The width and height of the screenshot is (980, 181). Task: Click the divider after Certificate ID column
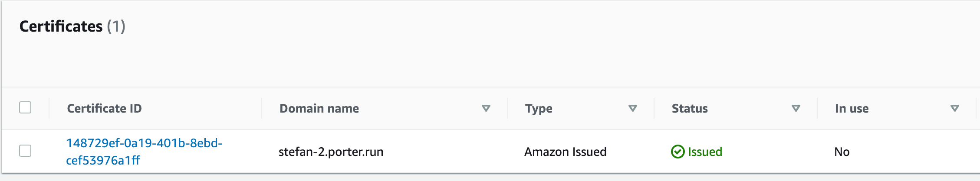point(262,108)
